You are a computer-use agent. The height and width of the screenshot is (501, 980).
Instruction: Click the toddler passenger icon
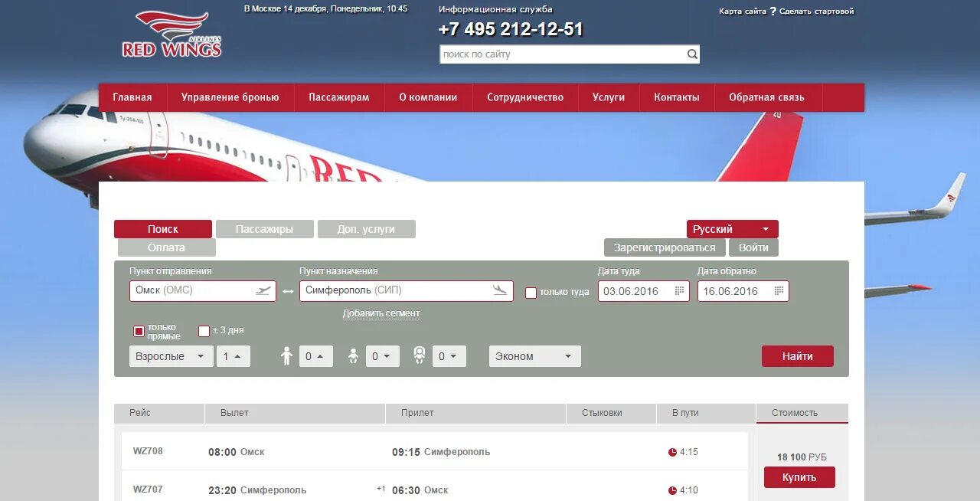[353, 356]
